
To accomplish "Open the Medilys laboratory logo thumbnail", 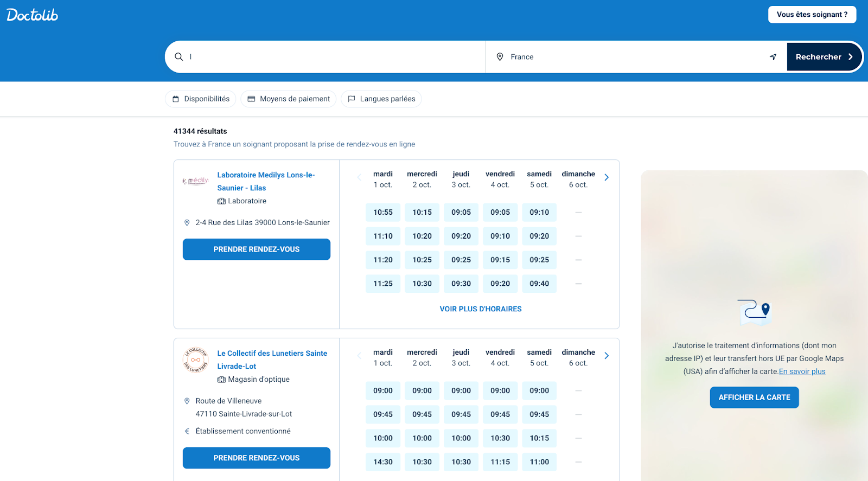I will click(196, 181).
